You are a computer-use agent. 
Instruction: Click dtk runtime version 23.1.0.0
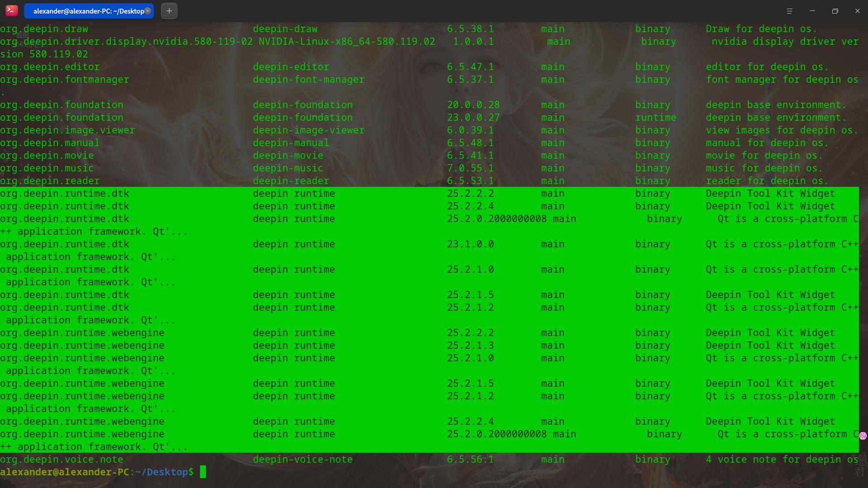click(x=470, y=244)
